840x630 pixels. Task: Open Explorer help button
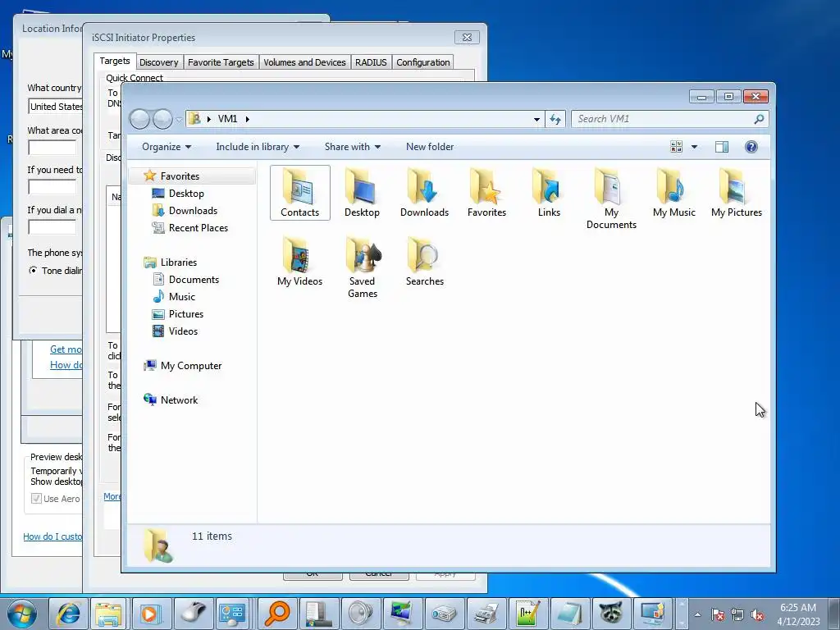pyautogui.click(x=751, y=147)
